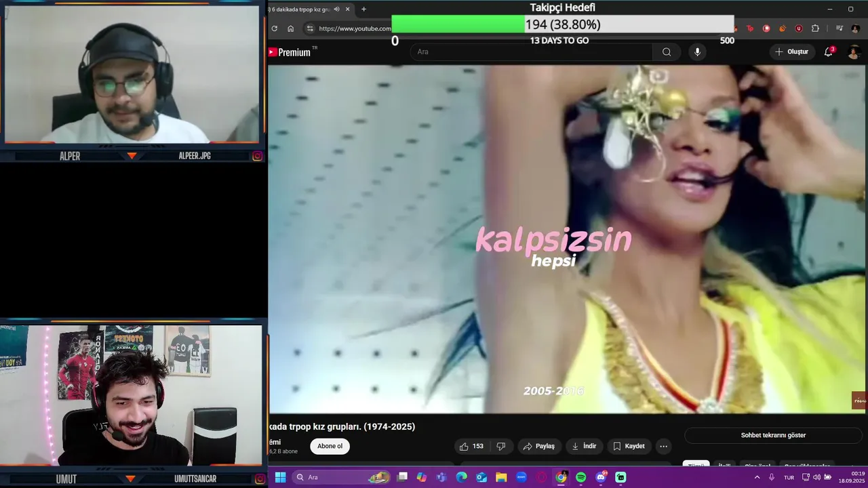This screenshot has height=488, width=868.
Task: Click the YouTube search magnifier button
Action: pyautogui.click(x=667, y=52)
